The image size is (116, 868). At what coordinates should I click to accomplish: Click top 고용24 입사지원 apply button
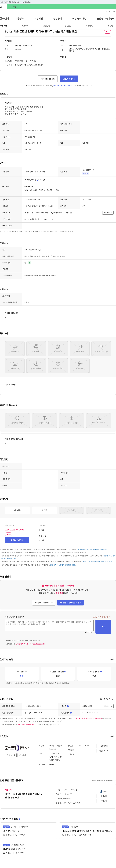[69, 79]
